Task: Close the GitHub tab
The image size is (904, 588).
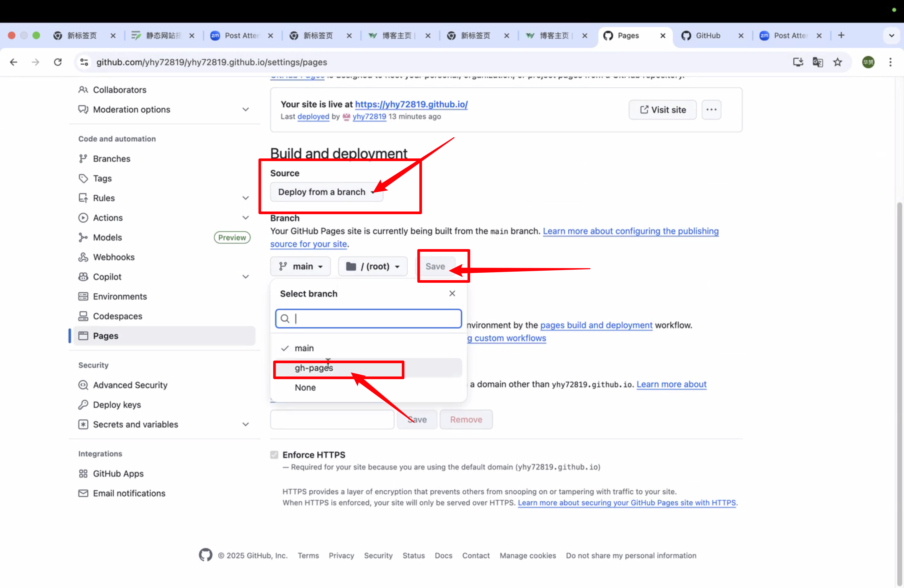Action: point(741,35)
